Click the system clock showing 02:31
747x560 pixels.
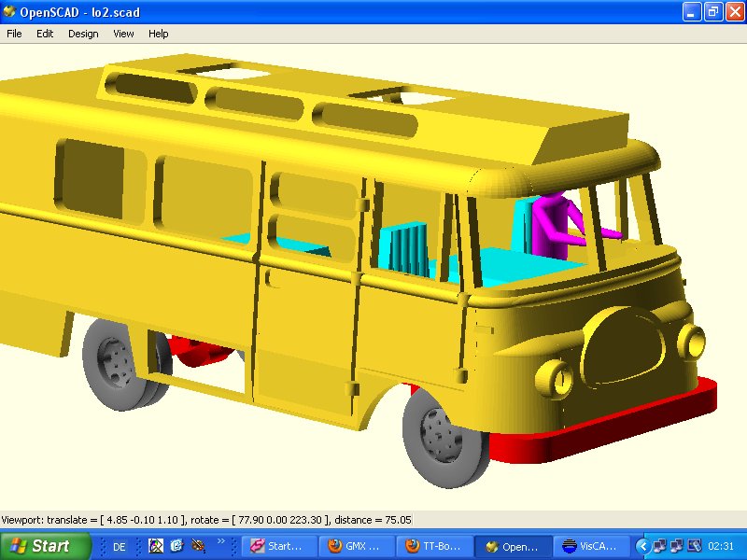pyautogui.click(x=721, y=547)
